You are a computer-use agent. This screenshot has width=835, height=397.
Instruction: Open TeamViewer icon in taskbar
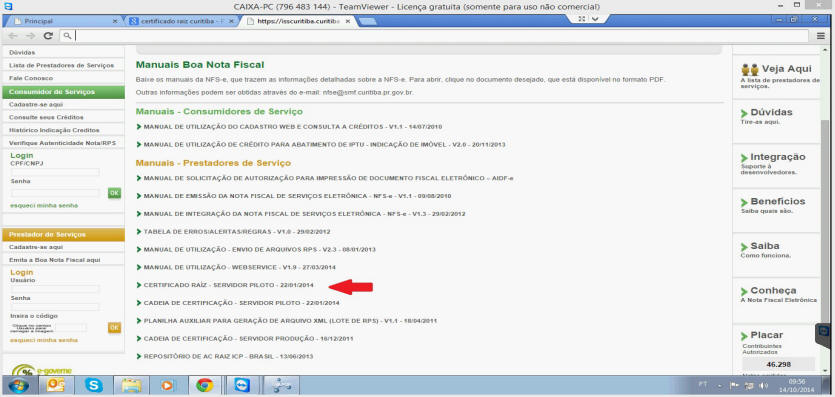tap(242, 385)
